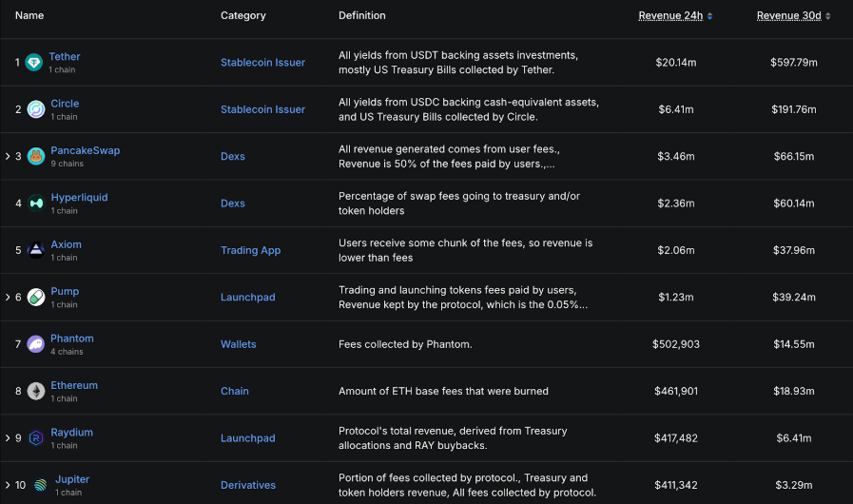This screenshot has height=504, width=853.
Task: Click the Circle logo icon
Action: click(36, 109)
